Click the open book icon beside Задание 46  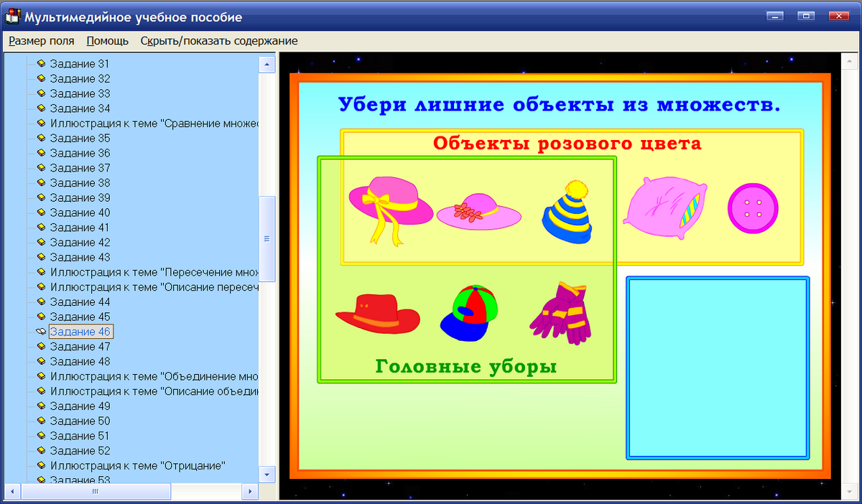[x=40, y=331]
